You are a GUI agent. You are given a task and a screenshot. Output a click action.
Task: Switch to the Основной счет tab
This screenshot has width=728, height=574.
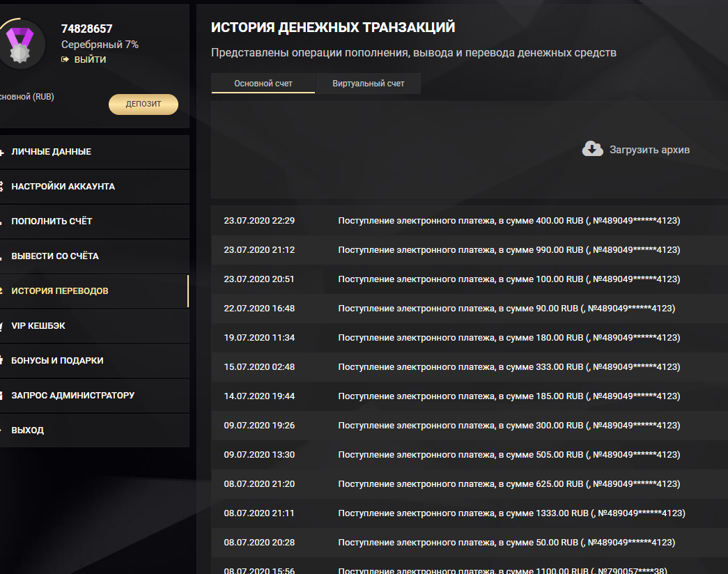click(263, 84)
